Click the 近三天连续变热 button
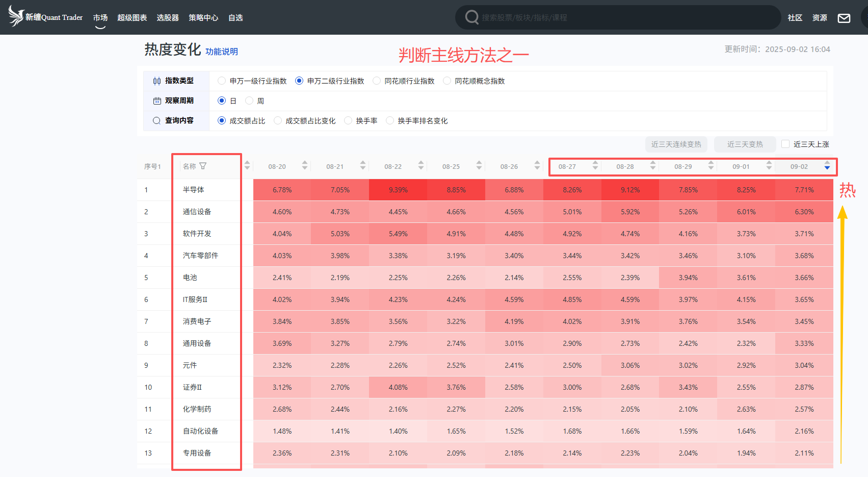The height and width of the screenshot is (477, 868). click(676, 144)
